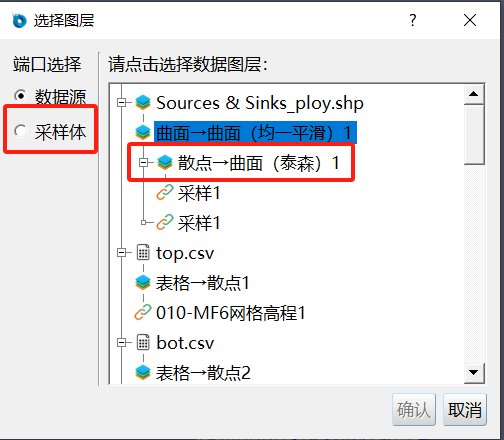Click the help question mark button

(x=413, y=20)
